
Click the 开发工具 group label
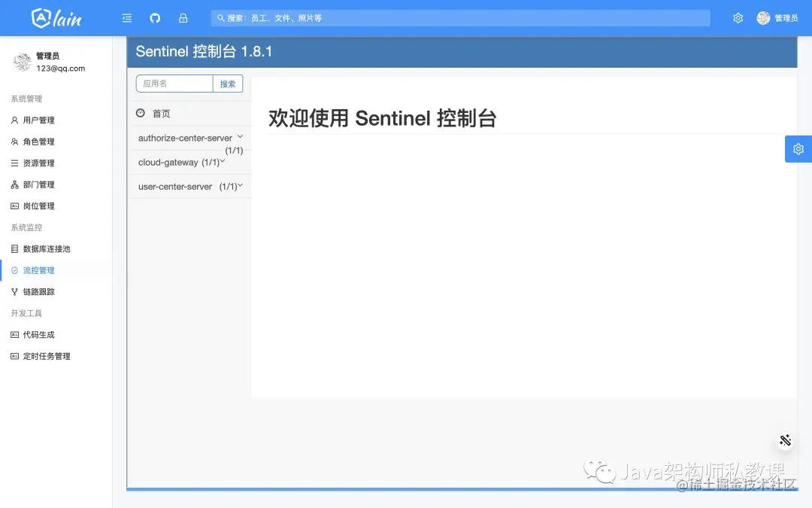tap(26, 313)
